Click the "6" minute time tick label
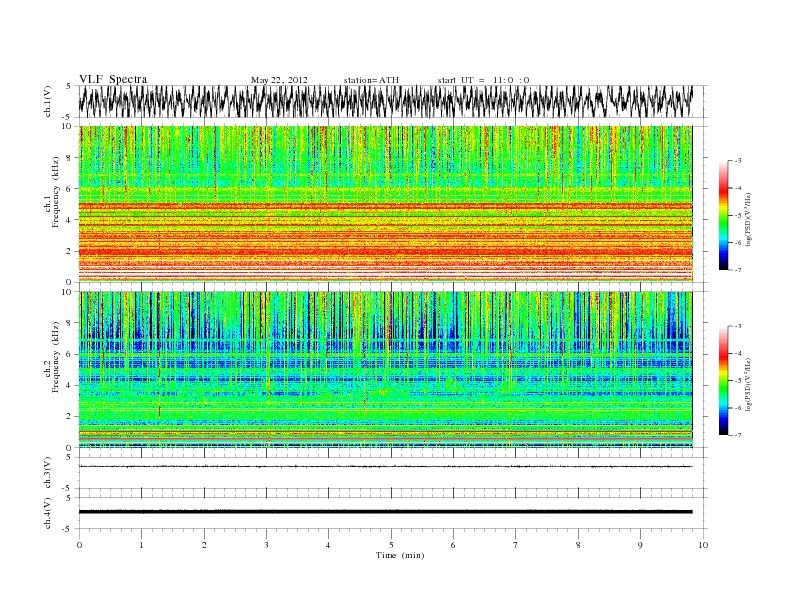 (453, 545)
